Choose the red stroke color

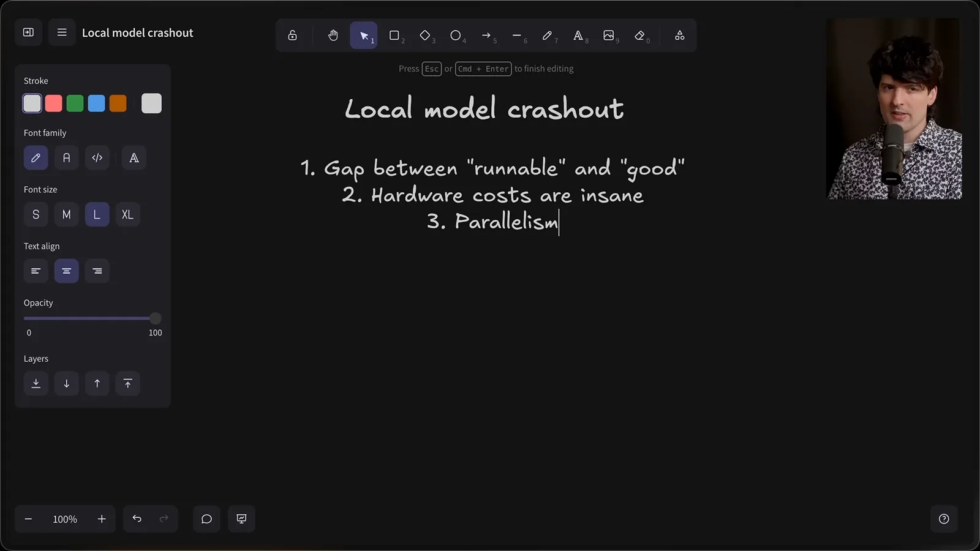pos(54,103)
